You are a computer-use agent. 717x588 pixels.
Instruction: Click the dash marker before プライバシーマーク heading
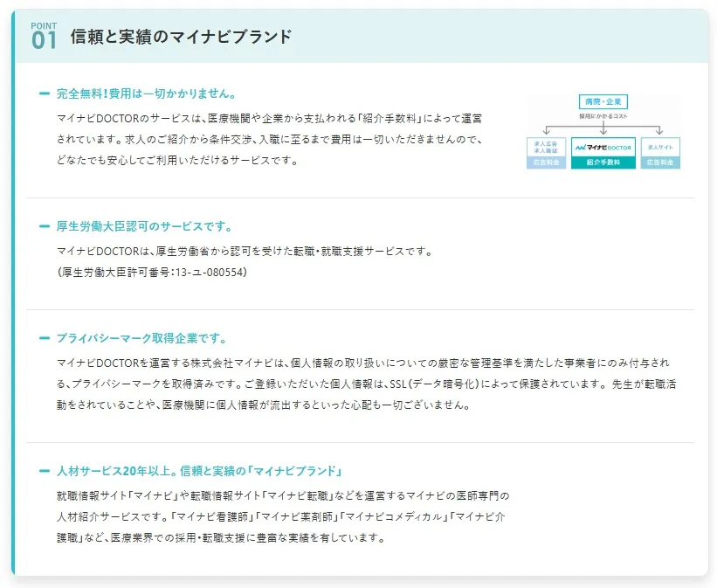coord(45,338)
